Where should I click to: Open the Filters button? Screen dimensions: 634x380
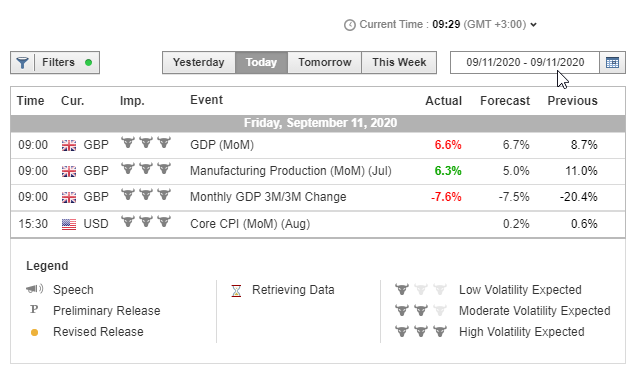[x=55, y=63]
